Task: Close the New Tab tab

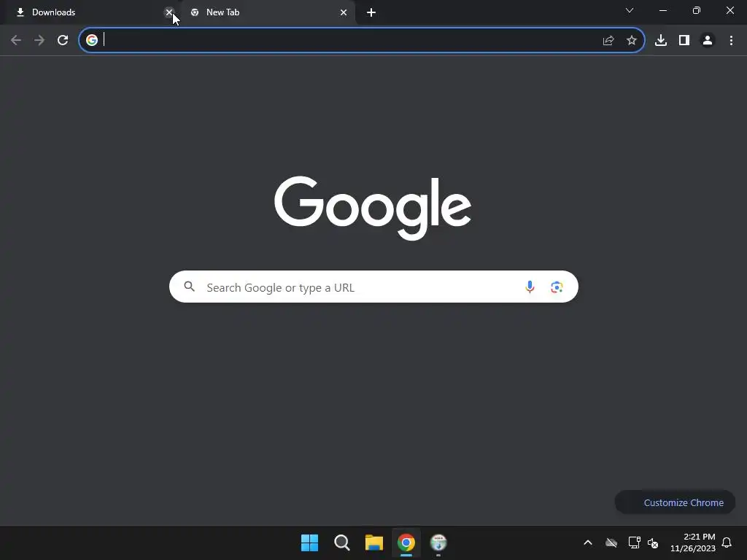Action: 344,12
